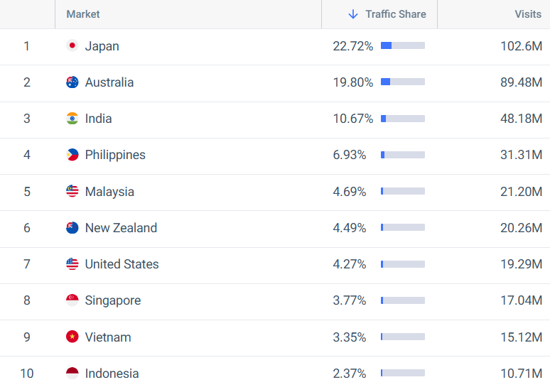
Task: Click the New Zealand flag icon
Action: point(72,227)
